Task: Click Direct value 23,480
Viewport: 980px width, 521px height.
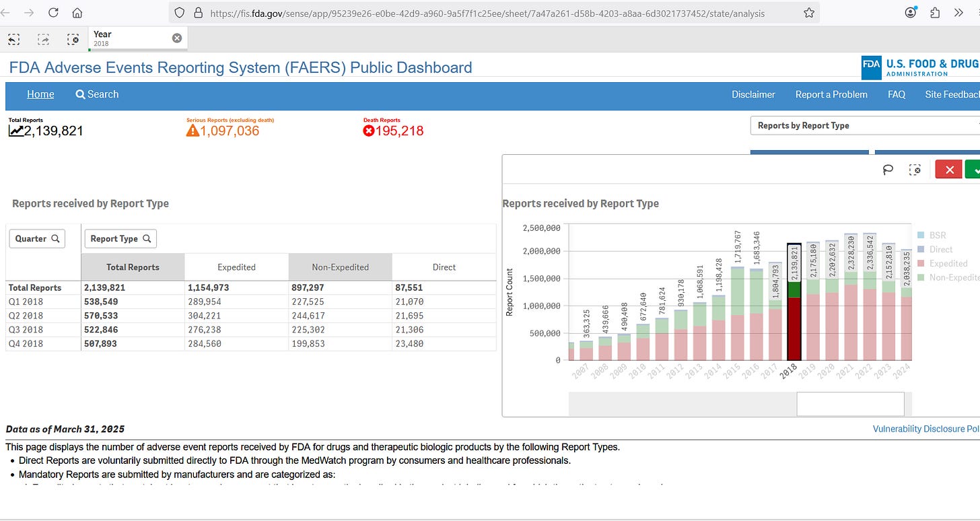Action: 409,344
